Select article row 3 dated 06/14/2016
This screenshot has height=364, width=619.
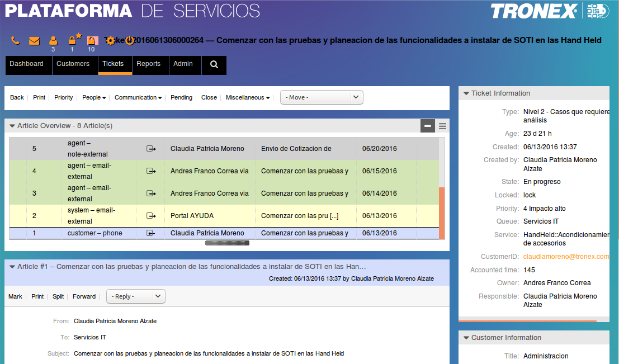[x=224, y=193]
